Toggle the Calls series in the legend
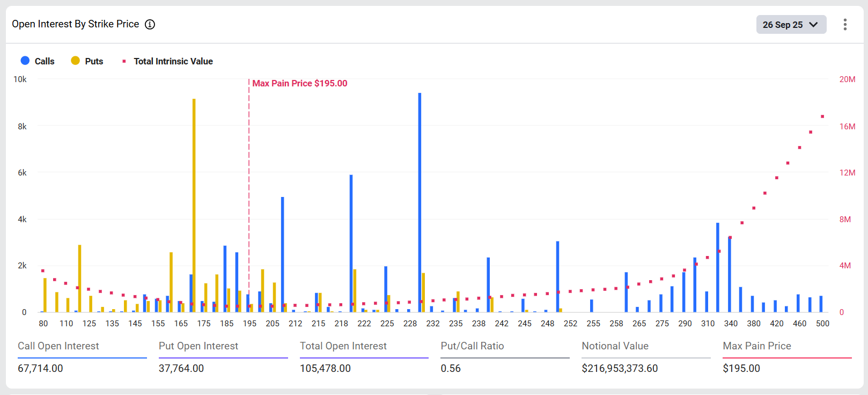This screenshot has width=868, height=395. click(x=38, y=61)
